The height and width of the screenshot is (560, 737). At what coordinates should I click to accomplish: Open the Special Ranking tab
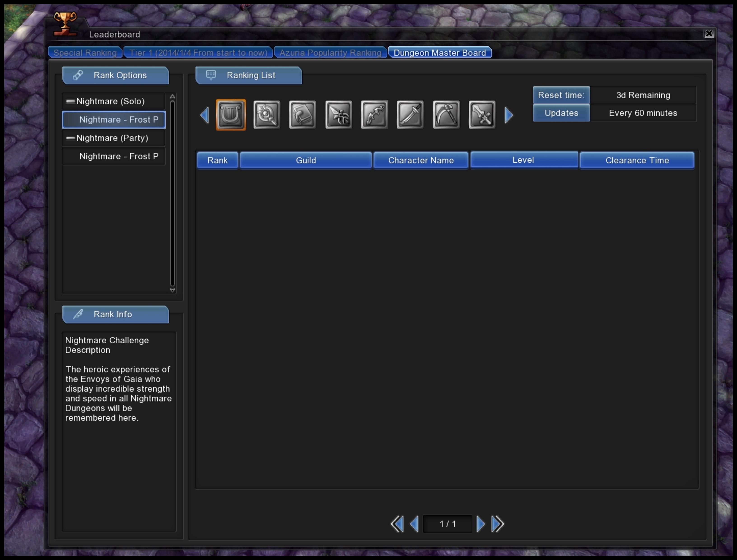[x=85, y=53]
